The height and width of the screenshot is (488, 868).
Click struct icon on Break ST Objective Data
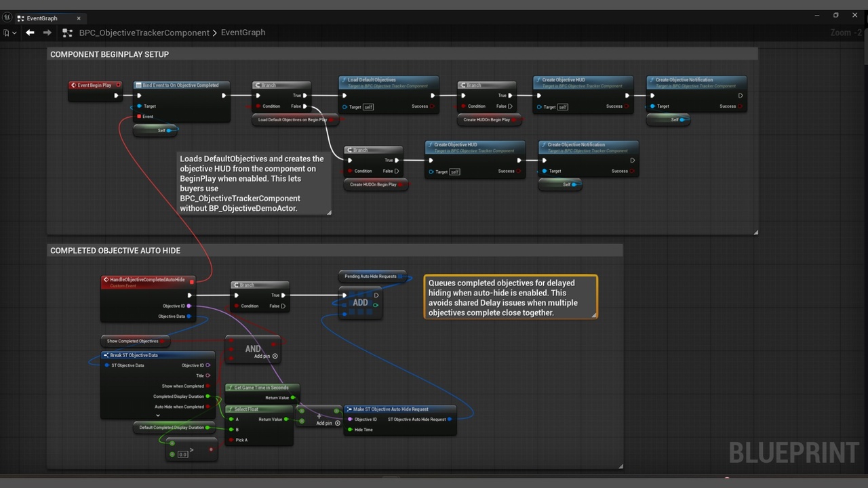(106, 355)
